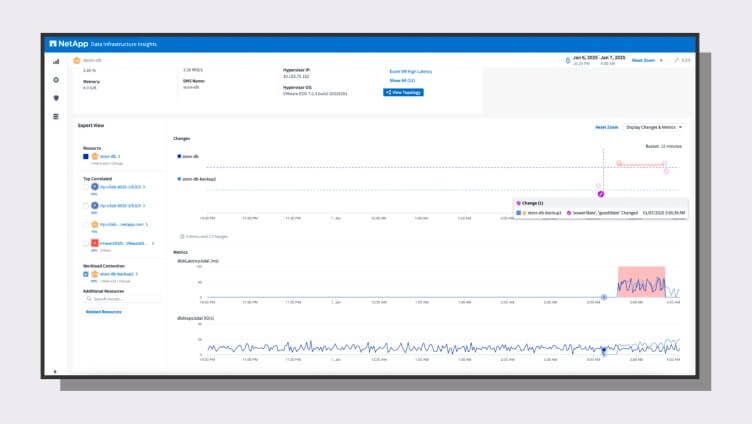Open the Display Changes & Metrics dropdown
Image resolution: width=752 pixels, height=424 pixels.
point(652,127)
